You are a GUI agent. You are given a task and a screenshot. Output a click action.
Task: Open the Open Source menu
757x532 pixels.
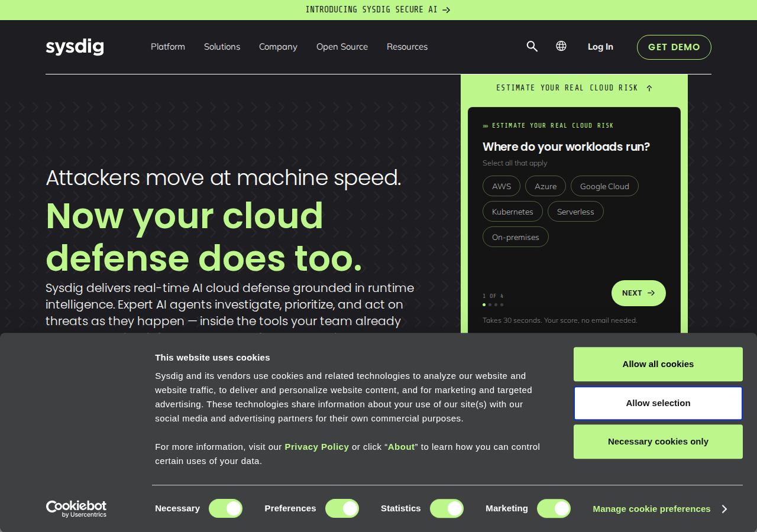pos(342,47)
